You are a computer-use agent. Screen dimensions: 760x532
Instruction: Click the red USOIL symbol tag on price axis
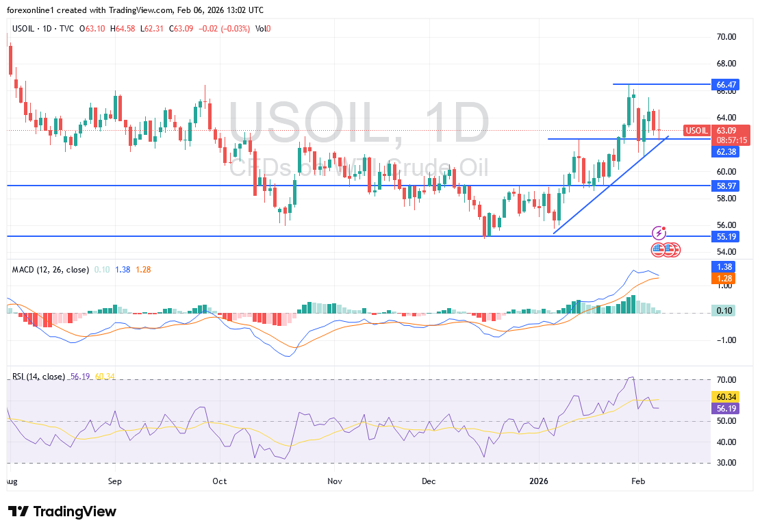point(696,130)
